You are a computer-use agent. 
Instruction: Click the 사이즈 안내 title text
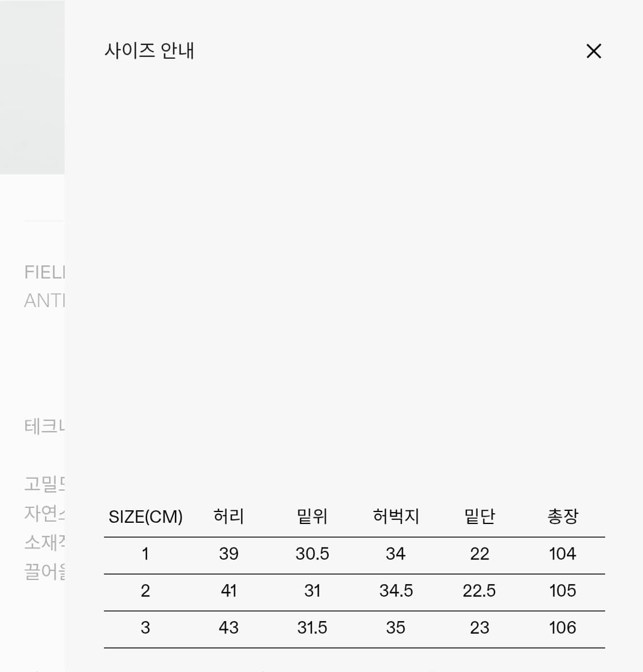(150, 51)
